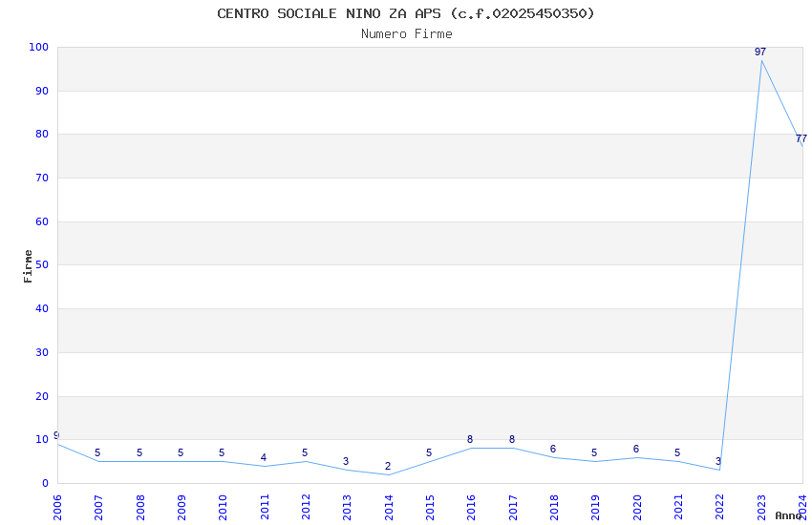Click the 3 data value for 2022
The image size is (812, 525).
(718, 461)
